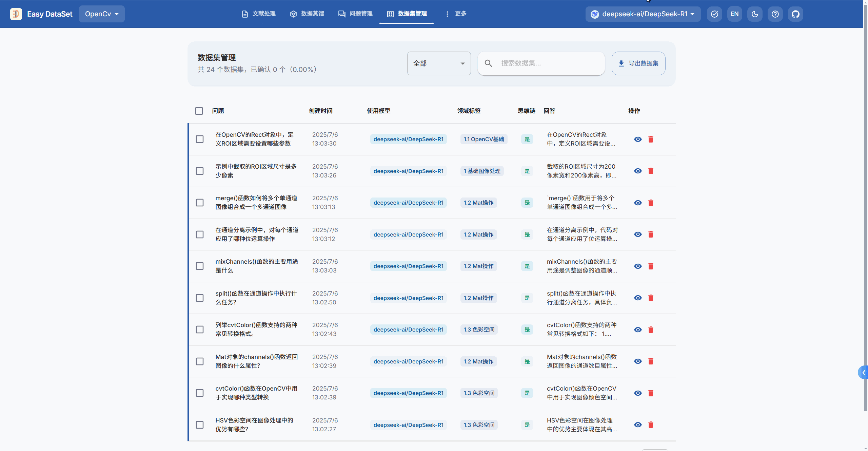View details of the mixChannels() dataset
Image resolution: width=868 pixels, height=451 pixels.
638,266
